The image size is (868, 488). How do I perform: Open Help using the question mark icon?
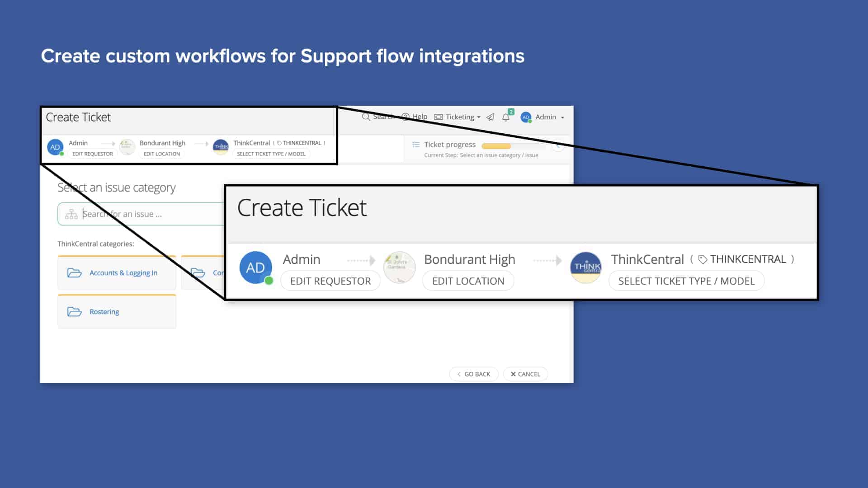tap(405, 117)
